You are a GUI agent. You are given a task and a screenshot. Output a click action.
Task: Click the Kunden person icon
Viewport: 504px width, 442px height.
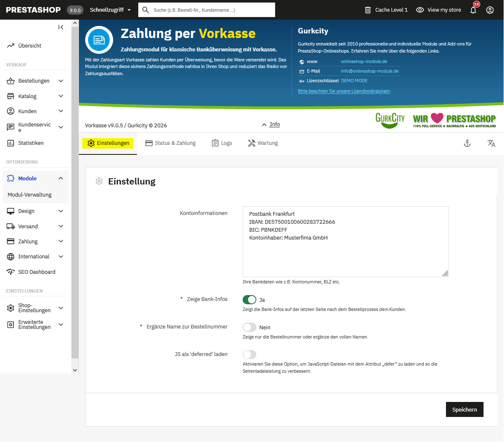(10, 111)
